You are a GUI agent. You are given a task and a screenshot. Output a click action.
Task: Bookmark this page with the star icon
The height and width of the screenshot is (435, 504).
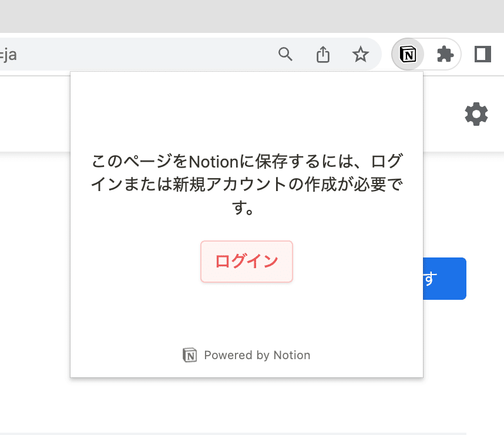click(360, 55)
